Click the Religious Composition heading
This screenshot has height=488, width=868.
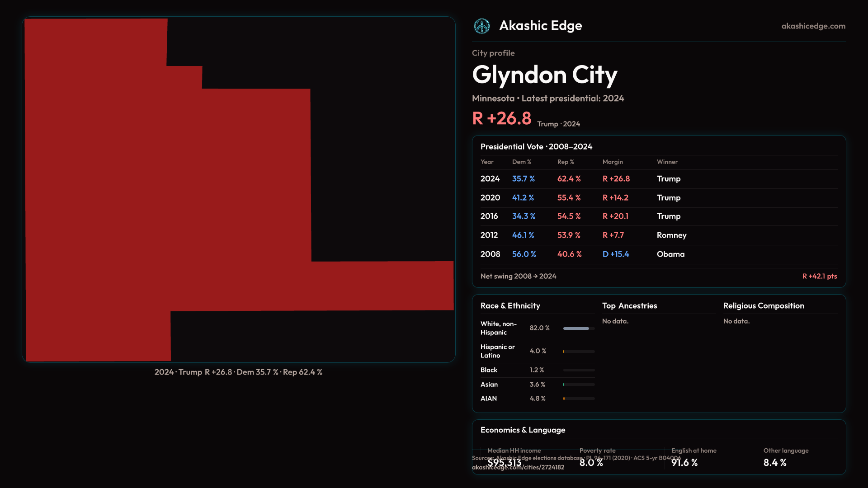(x=763, y=306)
